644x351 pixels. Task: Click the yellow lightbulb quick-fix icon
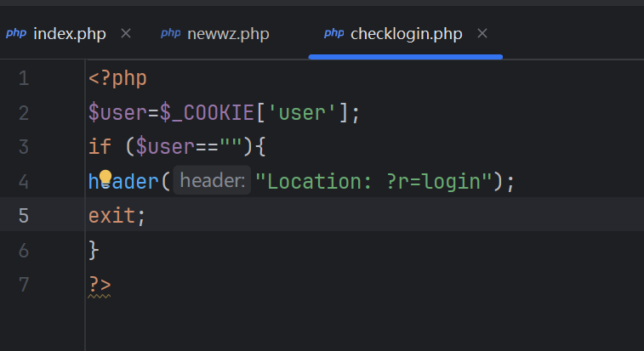[105, 178]
